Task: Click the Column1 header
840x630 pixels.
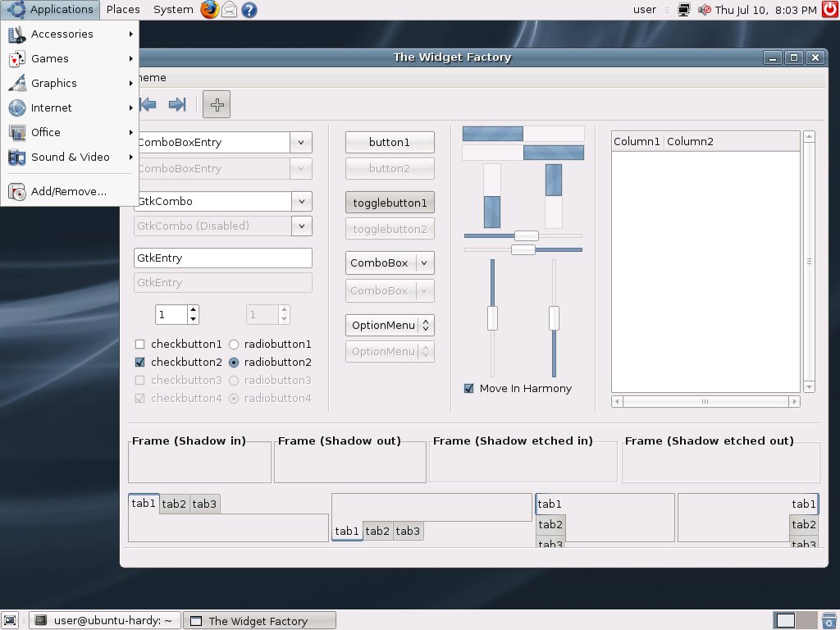Action: pyautogui.click(x=637, y=141)
